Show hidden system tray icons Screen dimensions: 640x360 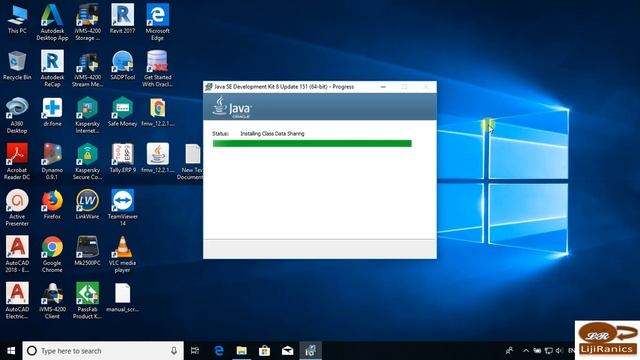pos(526,351)
